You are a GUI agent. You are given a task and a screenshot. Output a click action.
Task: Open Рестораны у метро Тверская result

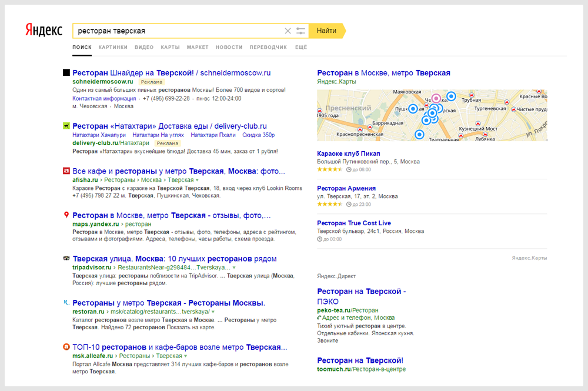169,303
